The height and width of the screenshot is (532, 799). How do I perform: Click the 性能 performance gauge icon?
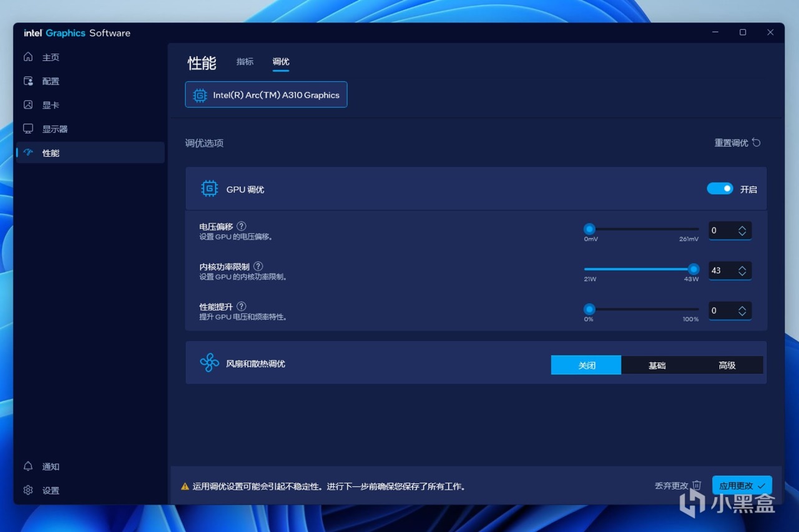click(x=28, y=152)
